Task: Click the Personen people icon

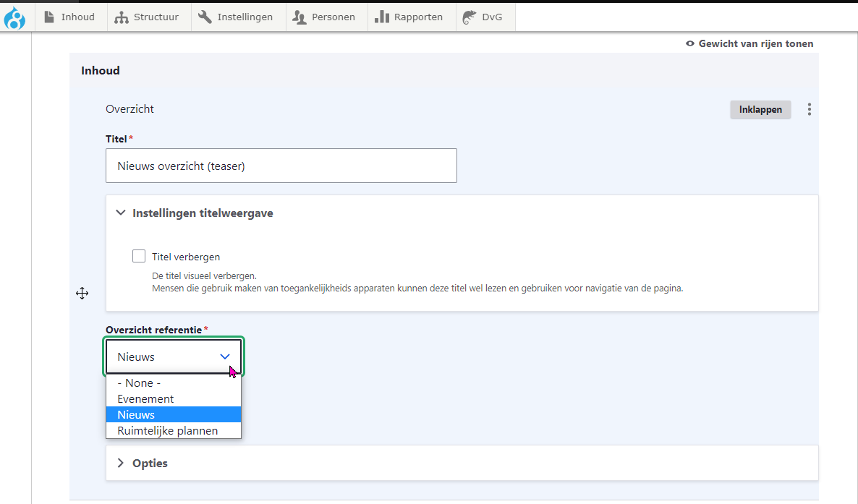Action: [x=300, y=17]
